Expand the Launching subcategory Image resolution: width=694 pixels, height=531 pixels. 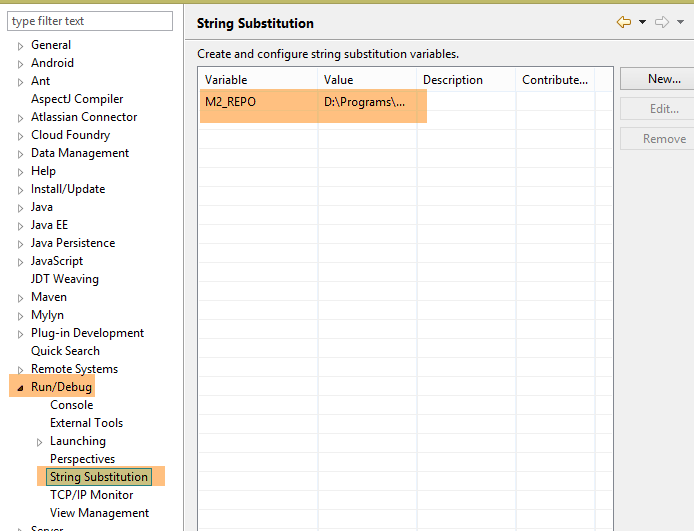[40, 442]
